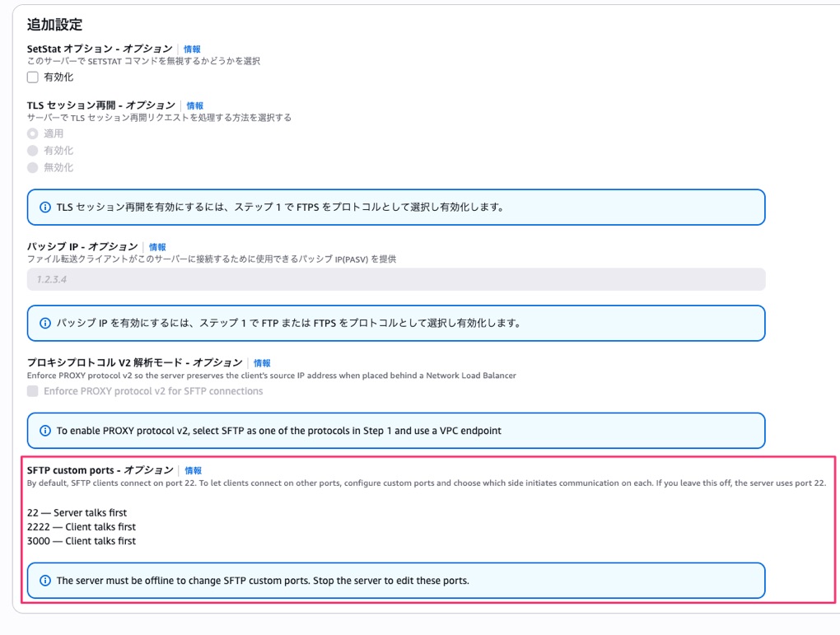Click the TLS セッション再開 section title

(101, 105)
